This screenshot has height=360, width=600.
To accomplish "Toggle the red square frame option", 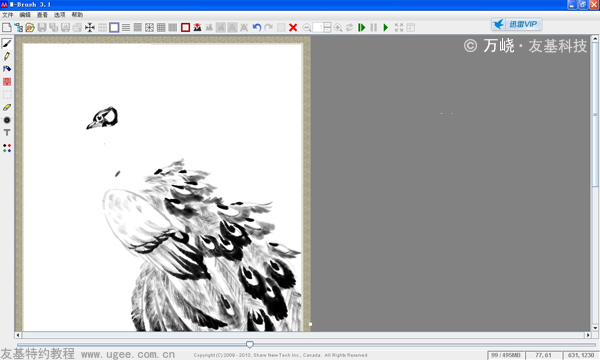I will click(x=186, y=28).
